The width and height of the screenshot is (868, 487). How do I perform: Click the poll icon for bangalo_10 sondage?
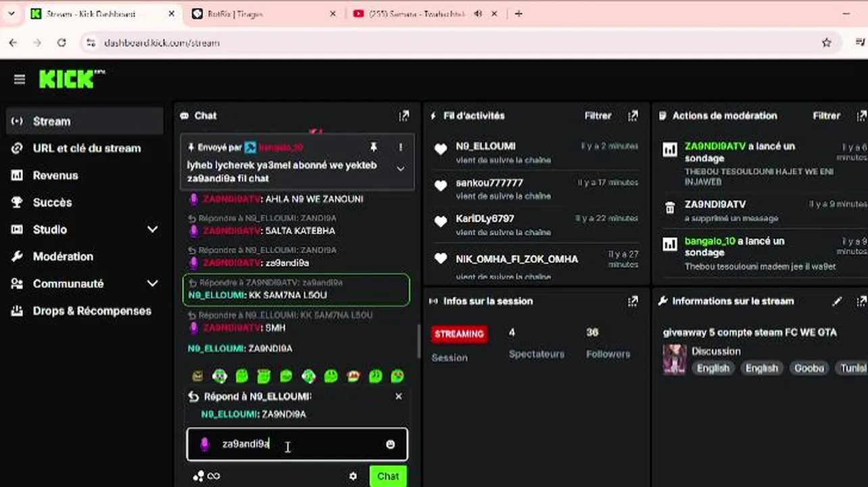point(670,244)
